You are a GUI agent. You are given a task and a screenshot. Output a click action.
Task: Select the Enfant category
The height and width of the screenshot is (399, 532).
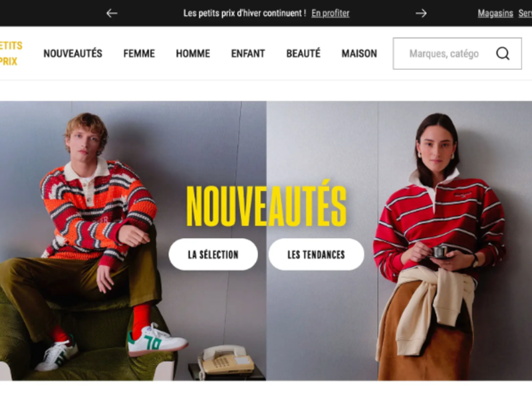point(248,54)
